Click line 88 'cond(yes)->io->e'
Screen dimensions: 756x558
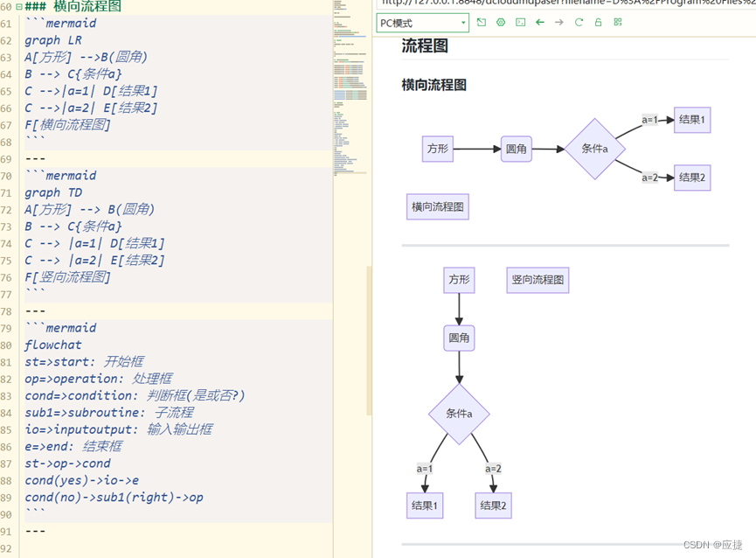82,481
